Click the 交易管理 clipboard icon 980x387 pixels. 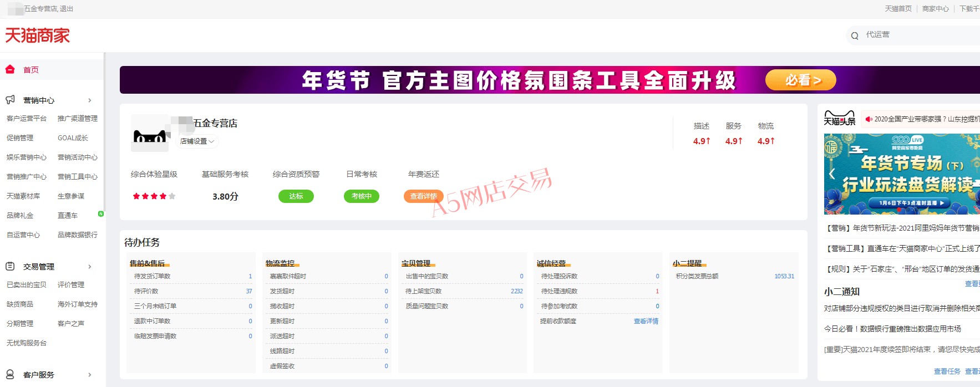(10, 266)
